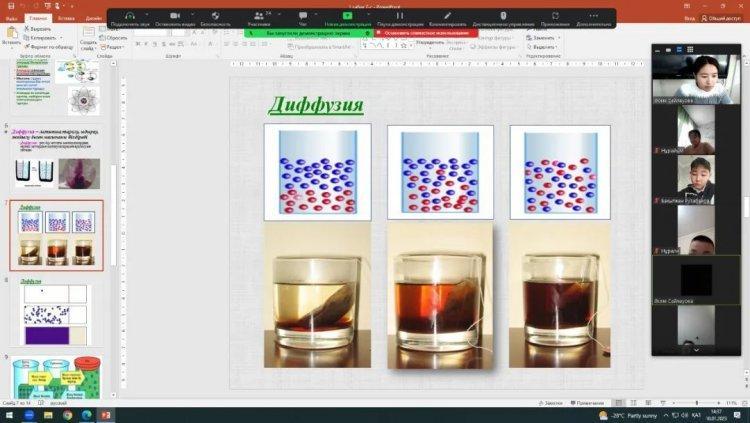This screenshot has height=423, width=750.
Task: Open Zoom Apps icon
Action: click(x=555, y=16)
